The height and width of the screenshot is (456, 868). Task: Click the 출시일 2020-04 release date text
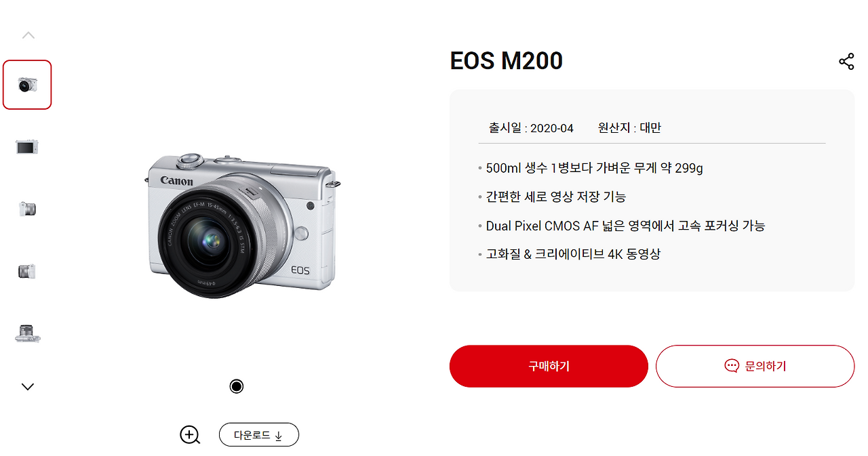531,128
